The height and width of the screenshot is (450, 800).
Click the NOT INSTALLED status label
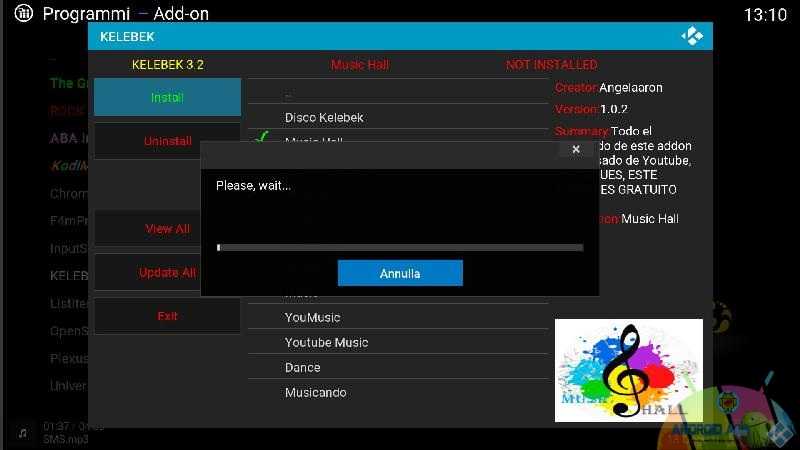552,65
